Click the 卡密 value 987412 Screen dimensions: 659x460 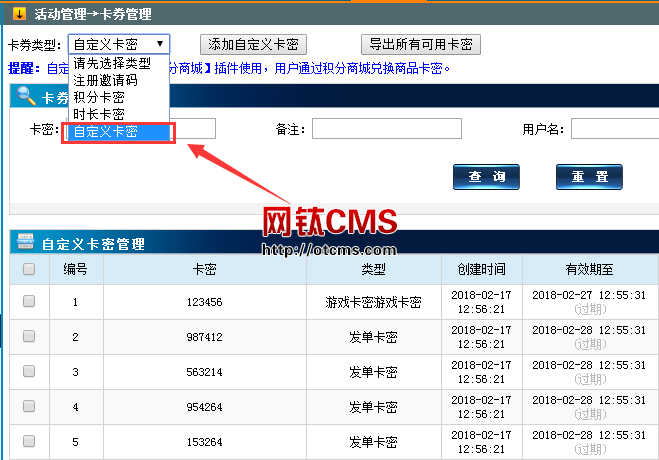coord(205,337)
